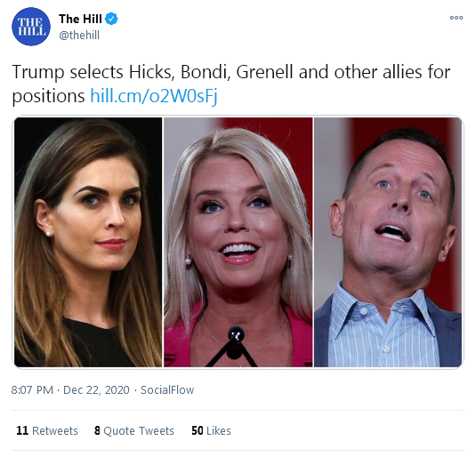
Task: Click the word "Grenell" in tweet text
Action: [x=264, y=72]
